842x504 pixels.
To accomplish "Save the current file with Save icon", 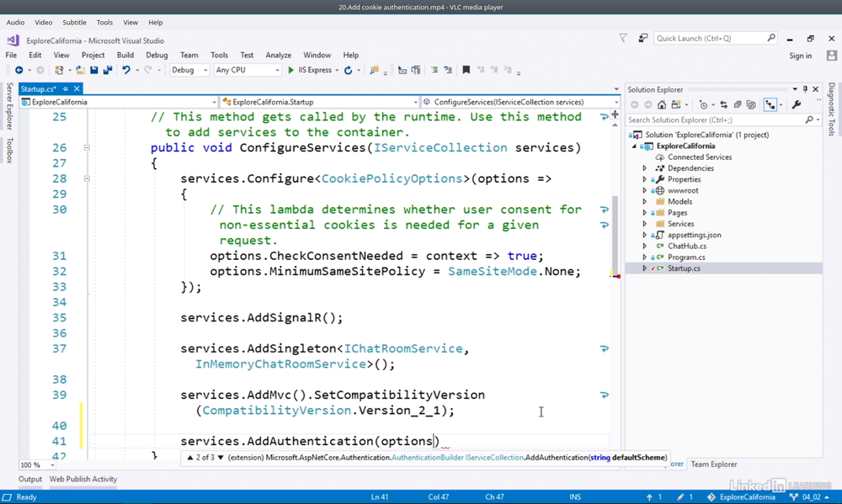I will click(x=94, y=71).
